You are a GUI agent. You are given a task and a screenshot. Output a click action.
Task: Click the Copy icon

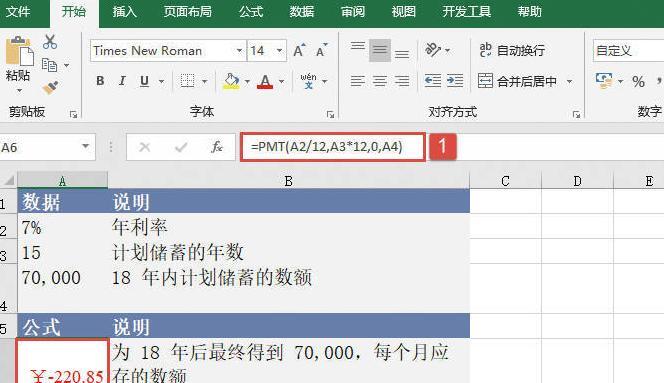point(50,65)
